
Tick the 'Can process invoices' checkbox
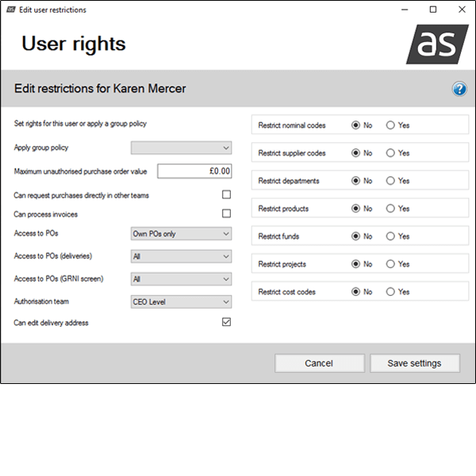(x=226, y=213)
